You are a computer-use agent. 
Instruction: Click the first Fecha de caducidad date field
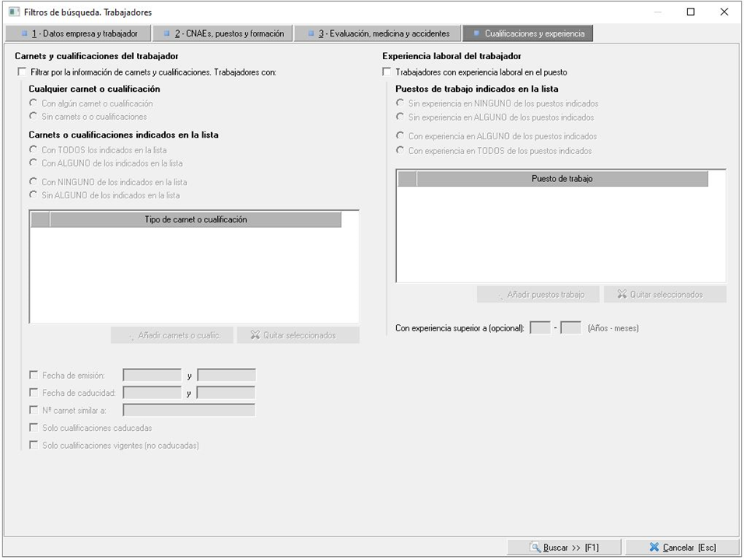pyautogui.click(x=153, y=393)
